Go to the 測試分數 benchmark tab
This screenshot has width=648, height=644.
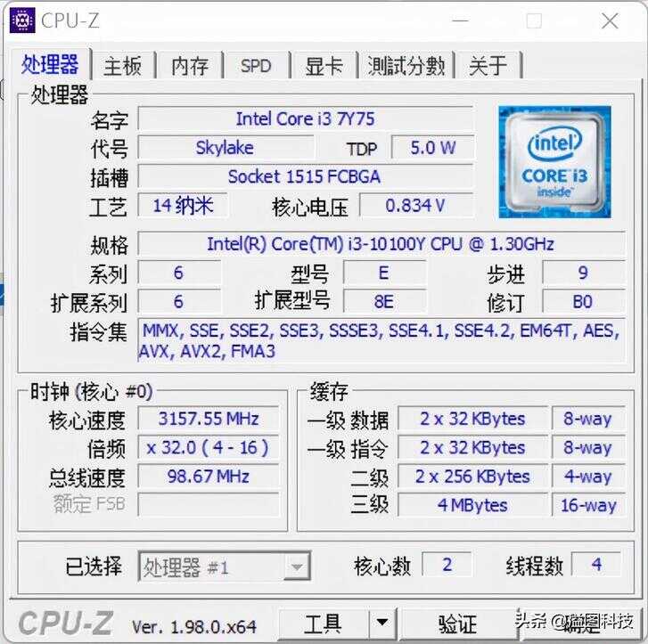coord(406,66)
